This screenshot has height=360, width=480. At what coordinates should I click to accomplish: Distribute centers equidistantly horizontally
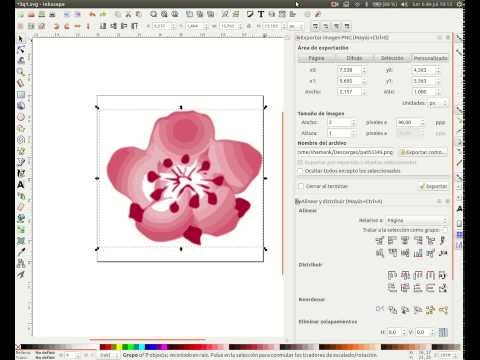coord(405,275)
